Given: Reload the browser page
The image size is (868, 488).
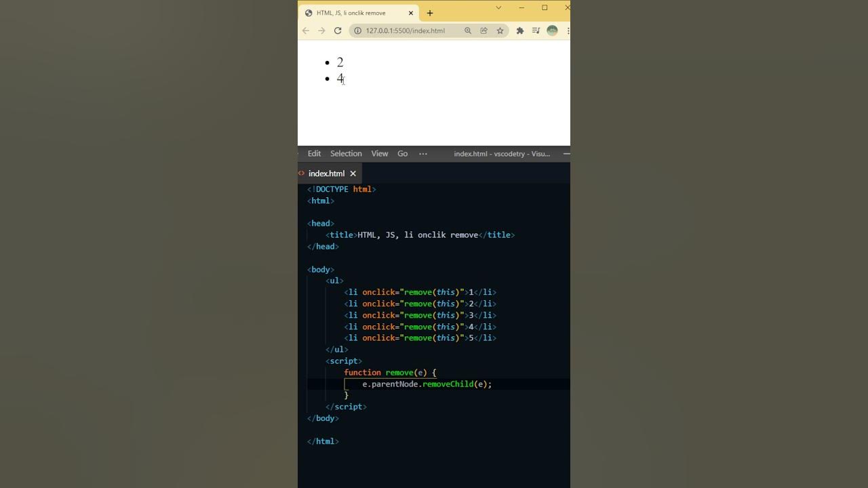Looking at the screenshot, I should [x=338, y=30].
